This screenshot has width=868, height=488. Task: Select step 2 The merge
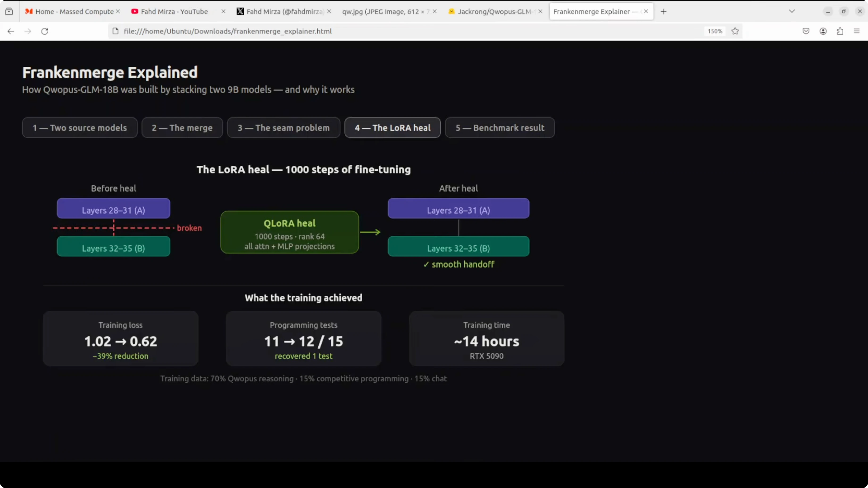pyautogui.click(x=182, y=128)
